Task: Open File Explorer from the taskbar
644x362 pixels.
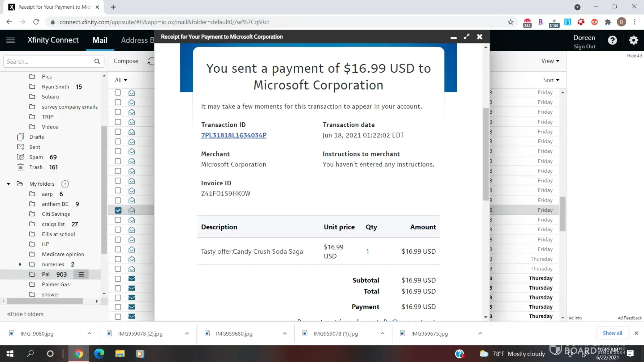Action: (x=120, y=354)
